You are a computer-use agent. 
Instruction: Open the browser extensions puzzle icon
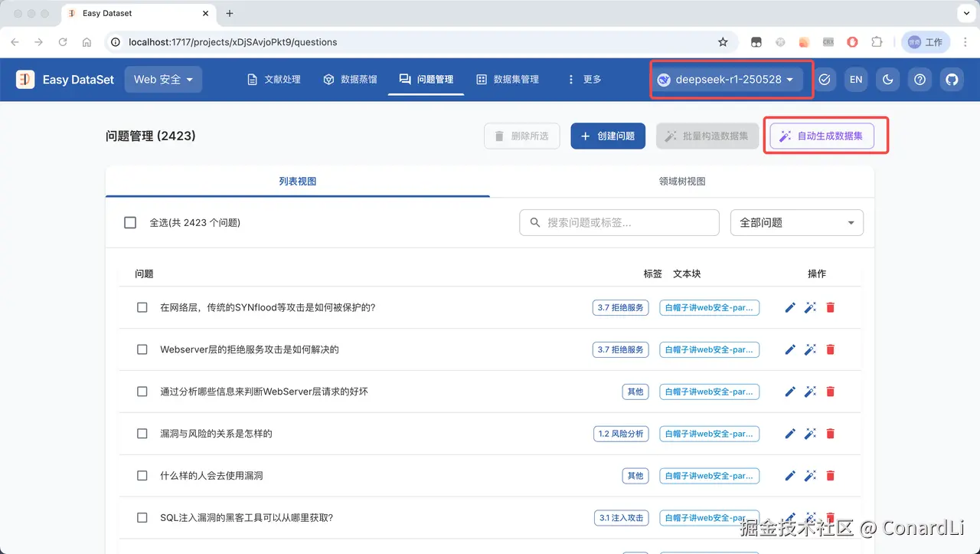tap(877, 42)
